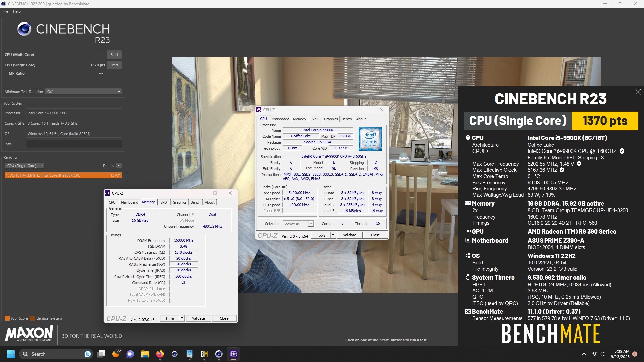
Task: Click the Cinebench logo sphere icon
Action: (x=24, y=29)
